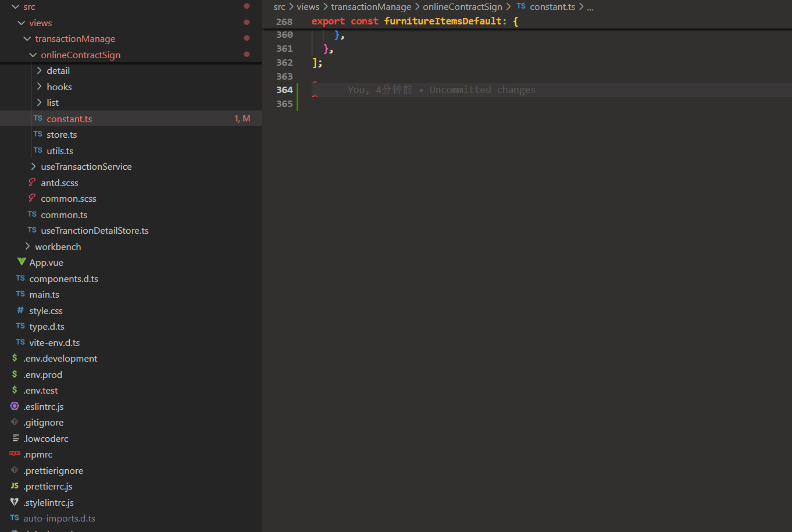Click the ESLint icon next to .eslintrc.js
Image resolution: width=792 pixels, height=532 pixels.
coord(14,406)
